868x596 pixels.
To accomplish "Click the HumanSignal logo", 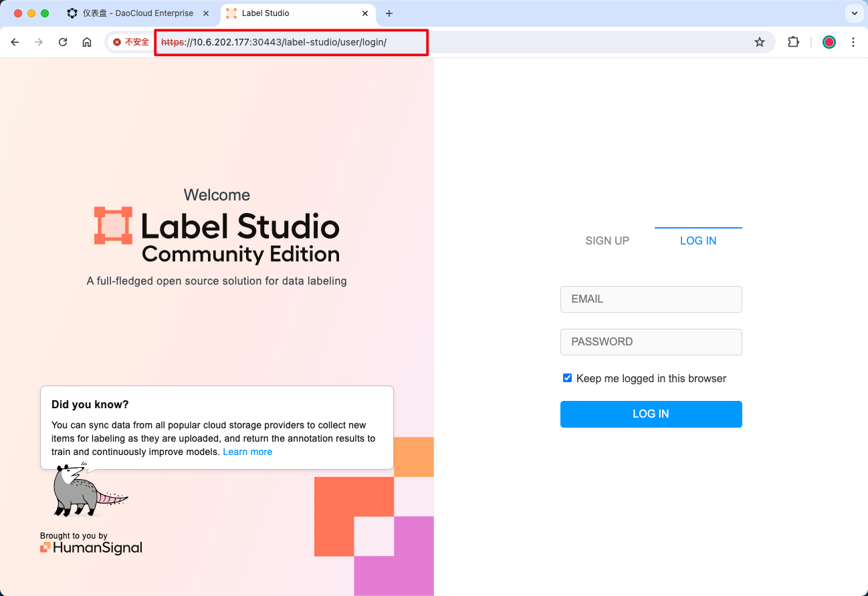I will [x=90, y=547].
